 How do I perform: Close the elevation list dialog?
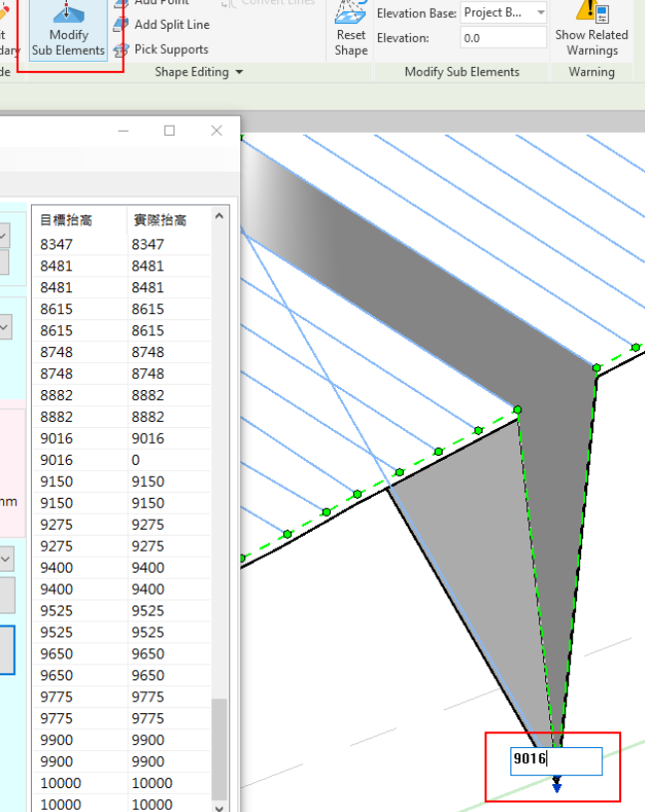pos(216,131)
